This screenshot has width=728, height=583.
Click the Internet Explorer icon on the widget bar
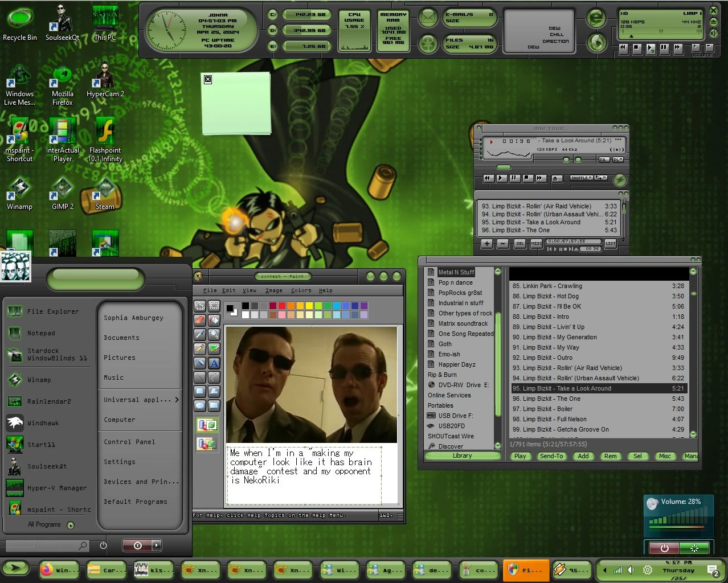tap(596, 18)
